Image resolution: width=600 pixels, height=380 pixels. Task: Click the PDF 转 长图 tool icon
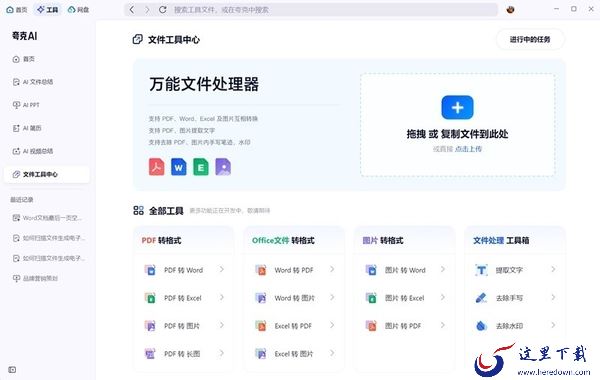click(x=150, y=354)
